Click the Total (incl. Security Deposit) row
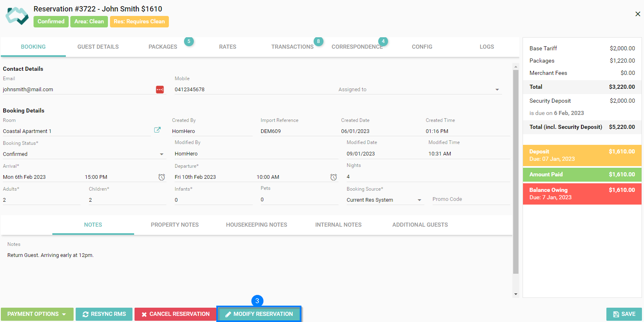The width and height of the screenshot is (644, 322). pos(582,127)
